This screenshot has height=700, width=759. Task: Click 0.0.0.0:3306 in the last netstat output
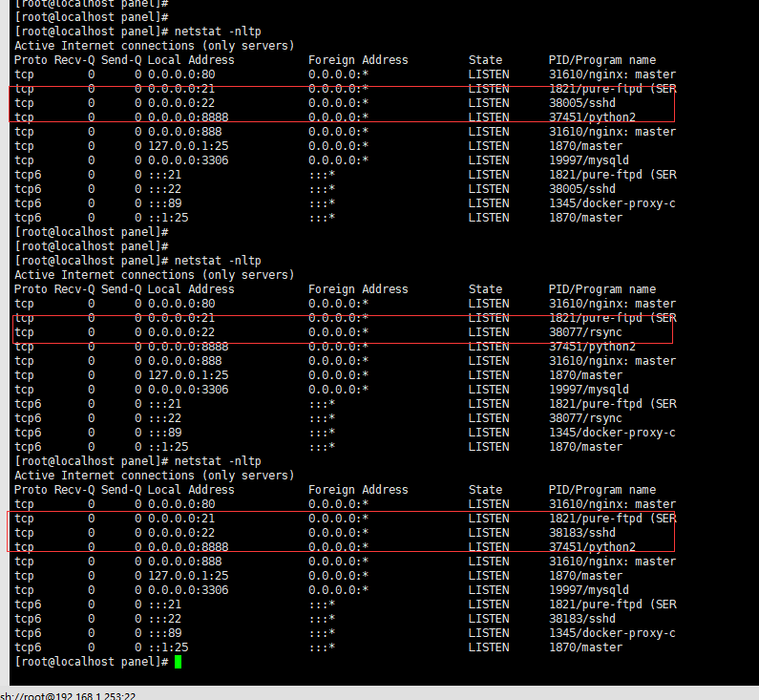(x=188, y=590)
